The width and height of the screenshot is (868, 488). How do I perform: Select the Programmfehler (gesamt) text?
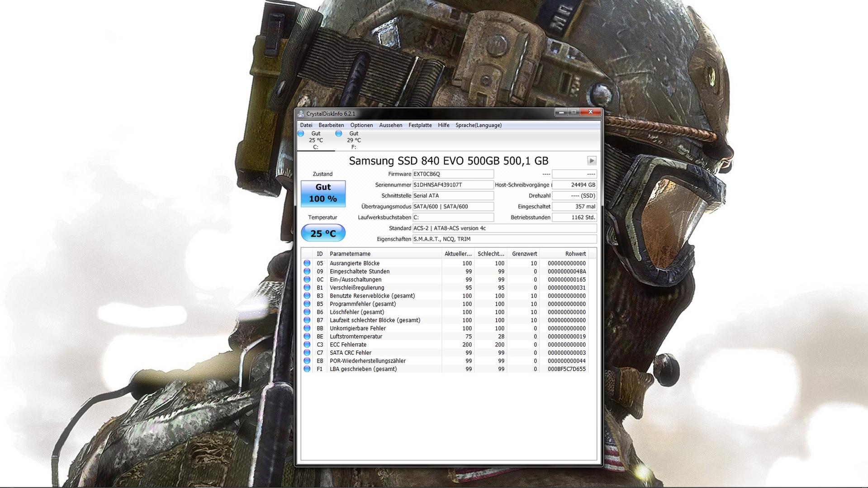363,304
